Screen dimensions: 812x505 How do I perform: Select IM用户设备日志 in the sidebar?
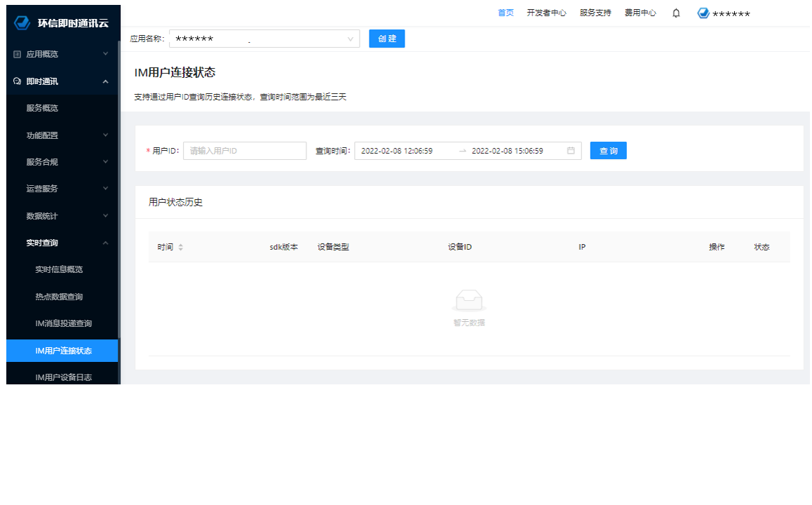tap(62, 377)
